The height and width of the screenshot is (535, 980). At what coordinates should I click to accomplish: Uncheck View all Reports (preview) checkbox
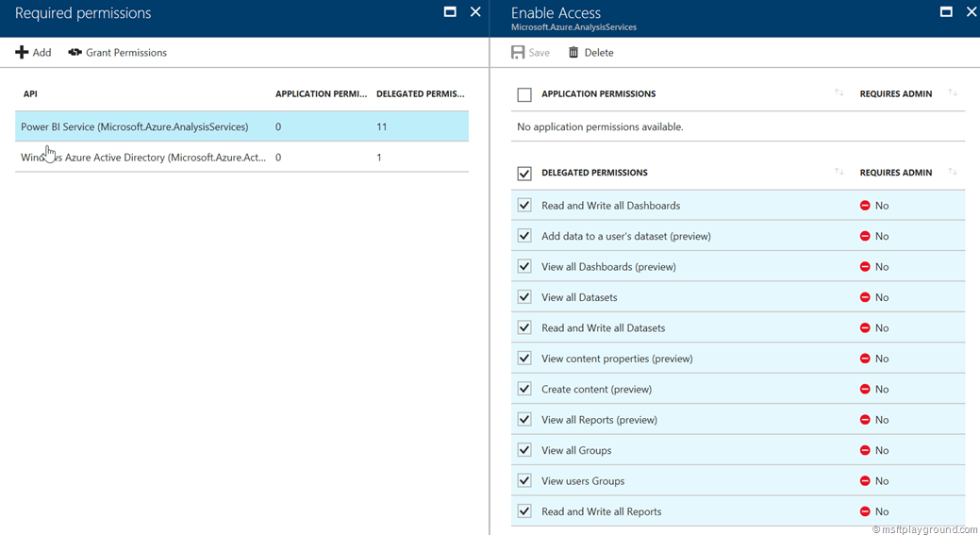(x=524, y=420)
